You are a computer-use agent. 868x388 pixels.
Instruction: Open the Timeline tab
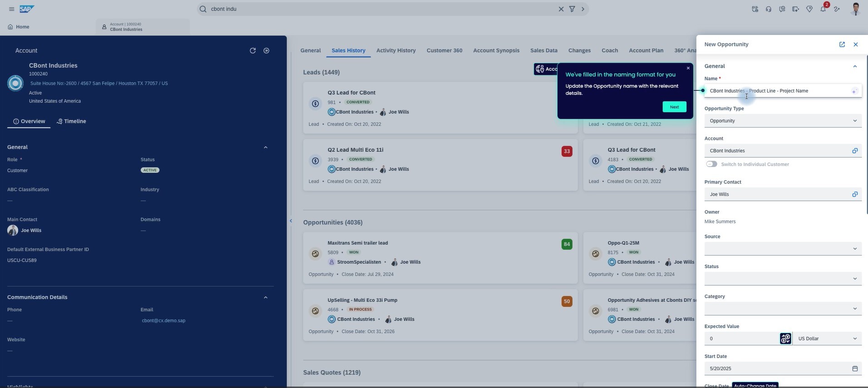72,121
